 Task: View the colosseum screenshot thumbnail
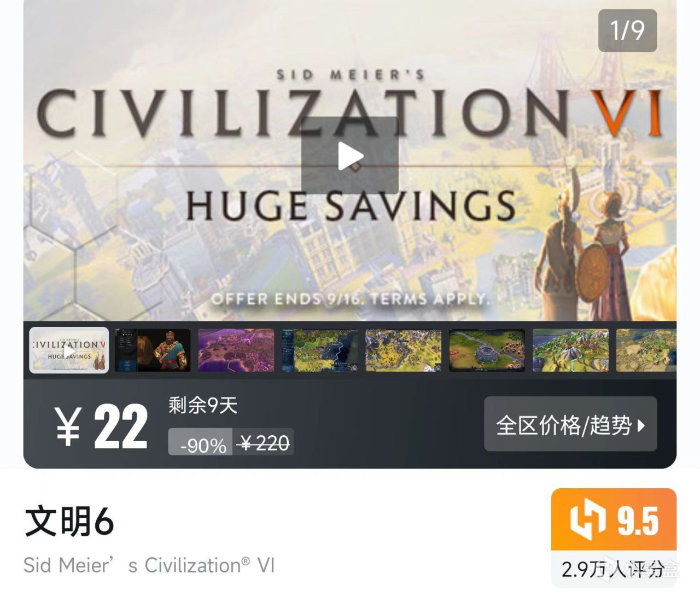(x=487, y=350)
